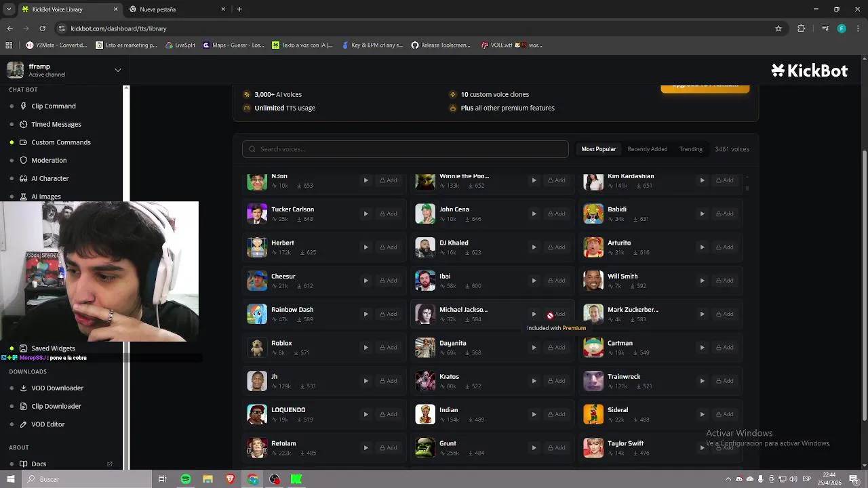Add the Trainwreck voice
Viewport: 868px width, 488px height.
[725, 380]
